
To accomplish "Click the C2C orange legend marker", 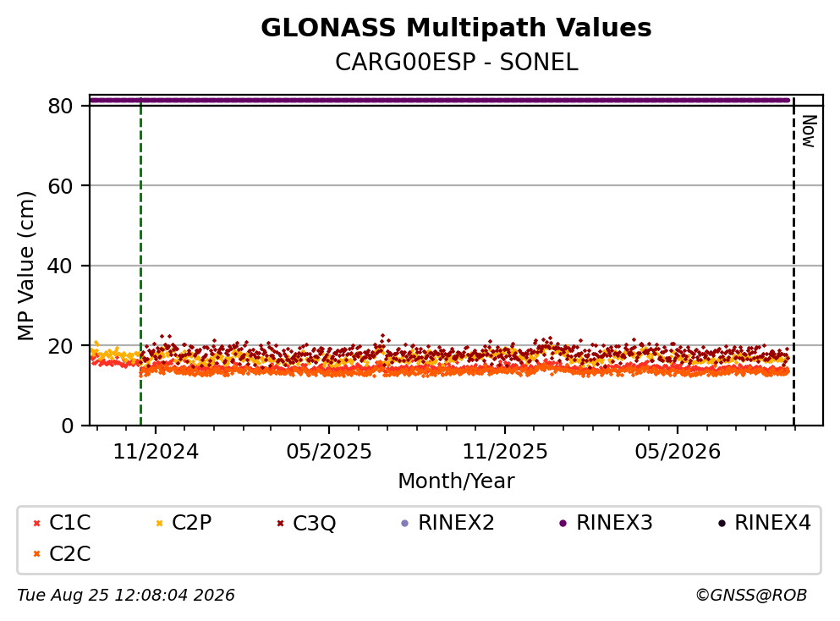I will (x=36, y=554).
